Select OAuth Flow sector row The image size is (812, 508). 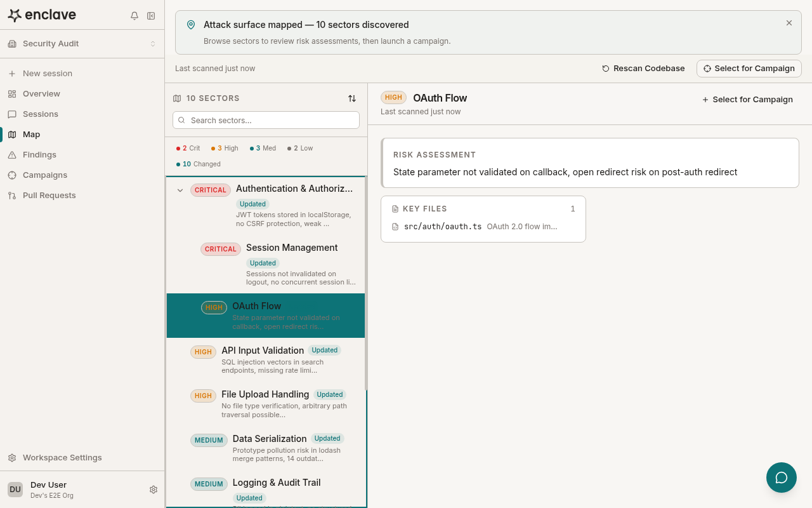[266, 316]
